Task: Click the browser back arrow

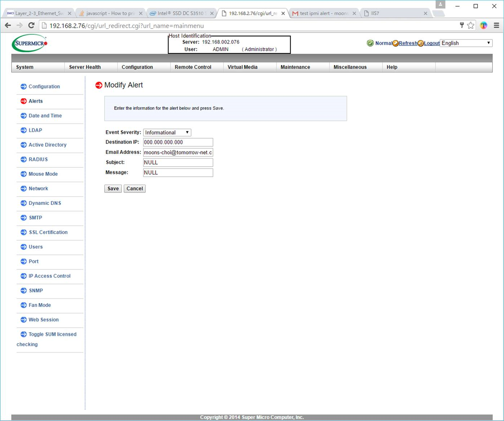Action: pyautogui.click(x=8, y=25)
